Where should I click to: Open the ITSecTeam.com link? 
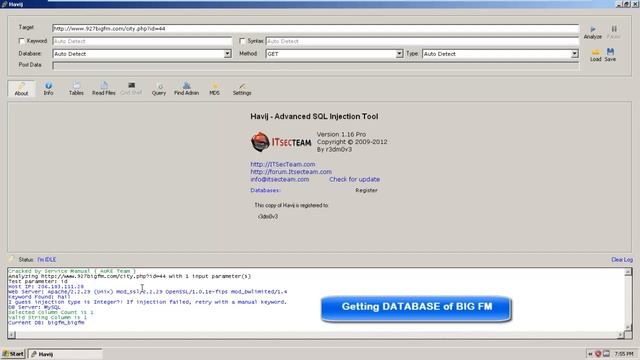[x=283, y=164]
